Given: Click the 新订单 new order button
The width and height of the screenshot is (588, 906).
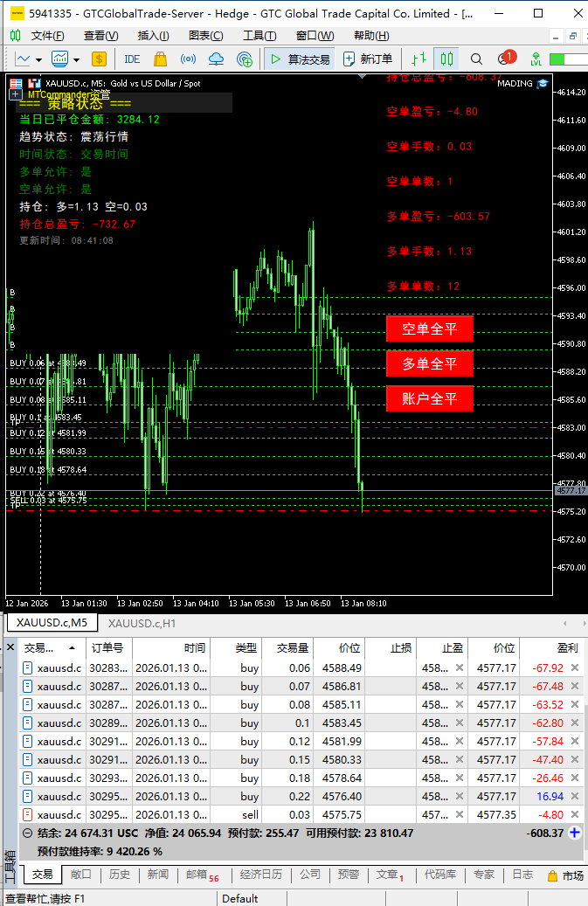Looking at the screenshot, I should coord(368,59).
